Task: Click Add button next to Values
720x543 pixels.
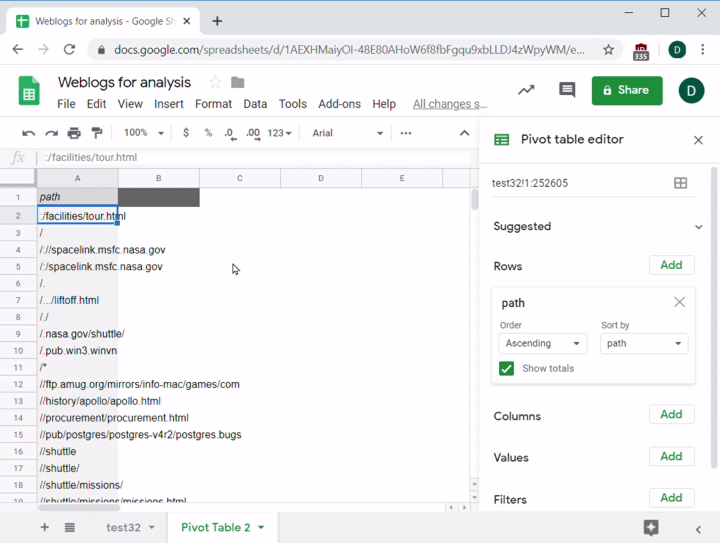Action: point(671,457)
